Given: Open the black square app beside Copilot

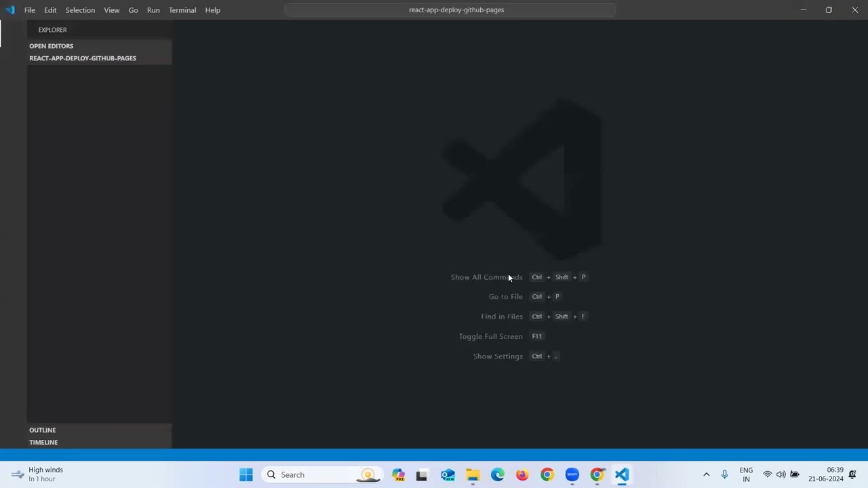Looking at the screenshot, I should pyautogui.click(x=421, y=474).
